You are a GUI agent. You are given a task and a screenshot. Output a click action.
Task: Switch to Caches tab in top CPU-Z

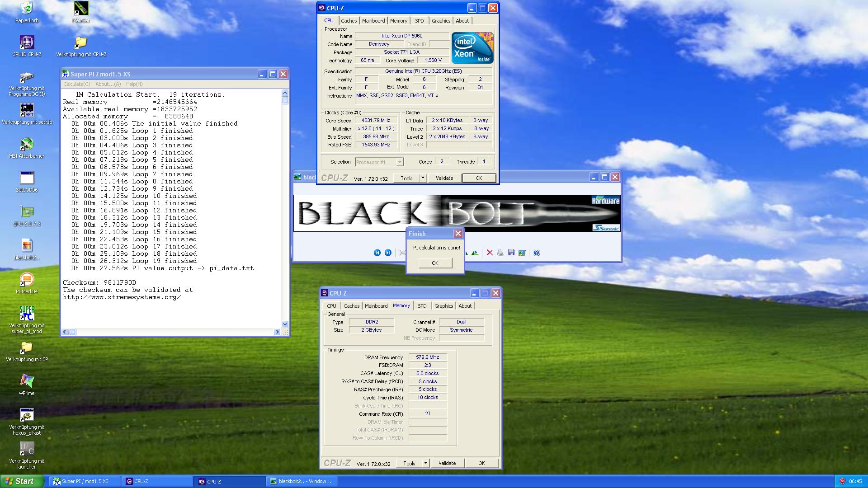pyautogui.click(x=349, y=21)
